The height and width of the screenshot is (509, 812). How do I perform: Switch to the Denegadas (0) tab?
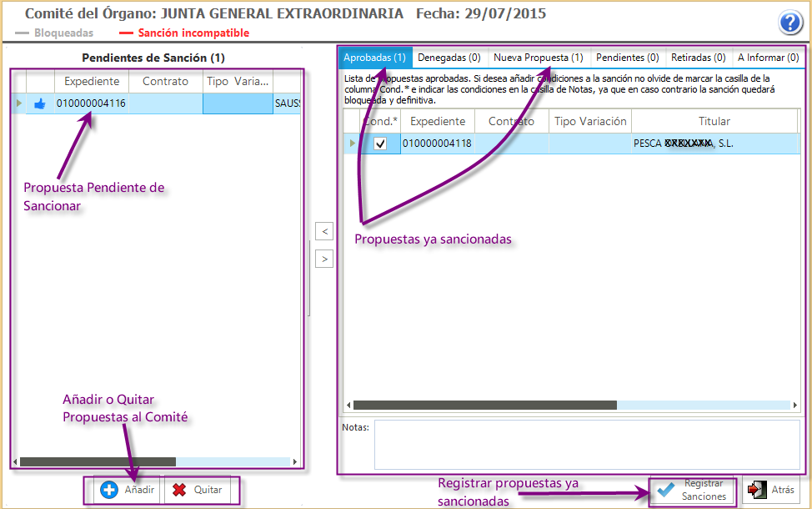pyautogui.click(x=449, y=58)
